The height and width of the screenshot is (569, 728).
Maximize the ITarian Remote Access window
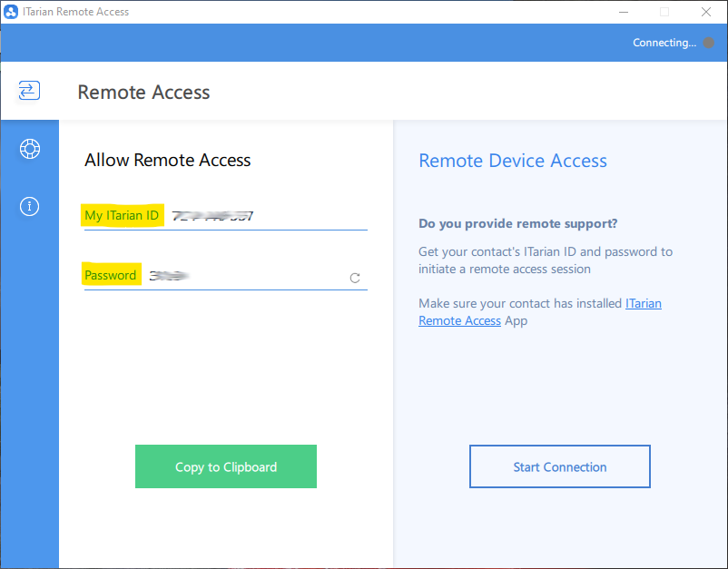[664, 12]
